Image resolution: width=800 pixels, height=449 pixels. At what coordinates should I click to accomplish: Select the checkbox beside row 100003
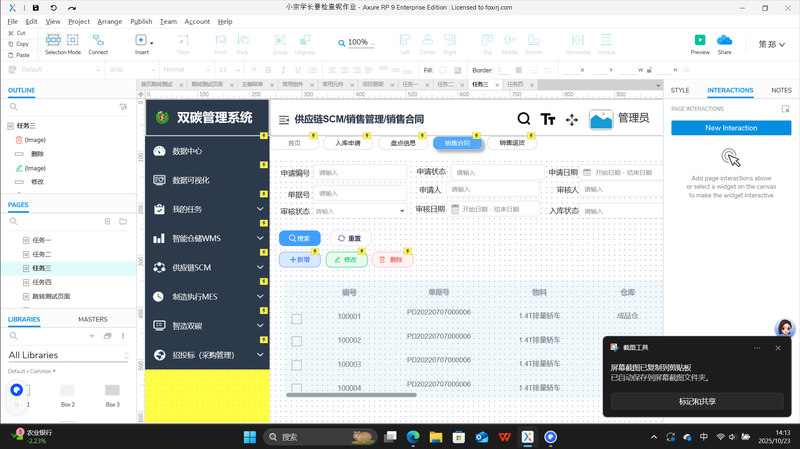tap(296, 365)
